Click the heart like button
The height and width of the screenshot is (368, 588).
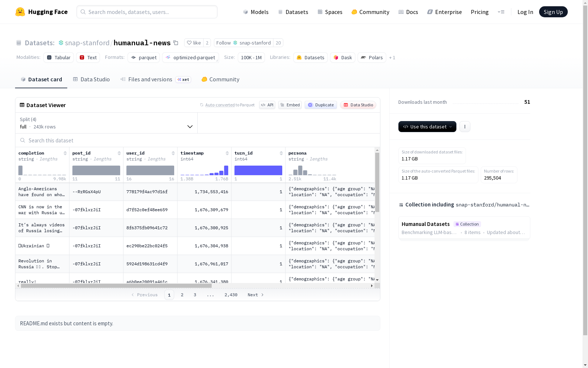pyautogui.click(x=194, y=43)
